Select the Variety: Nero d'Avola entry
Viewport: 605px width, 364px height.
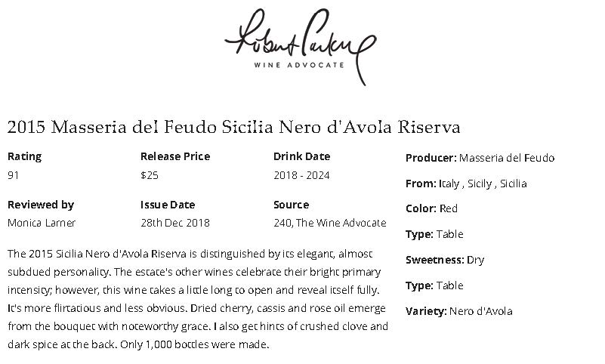[x=458, y=311]
